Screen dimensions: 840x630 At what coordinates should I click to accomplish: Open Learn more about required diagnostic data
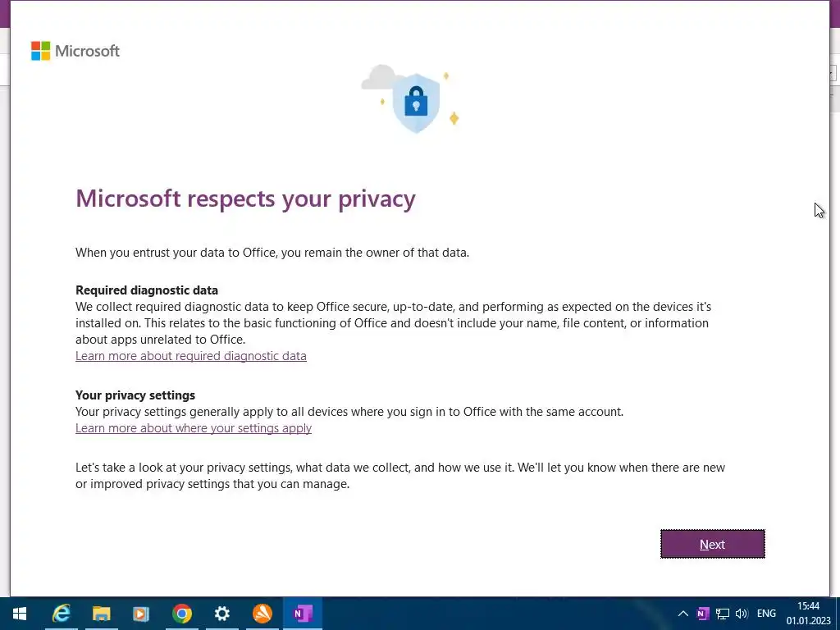coord(190,356)
